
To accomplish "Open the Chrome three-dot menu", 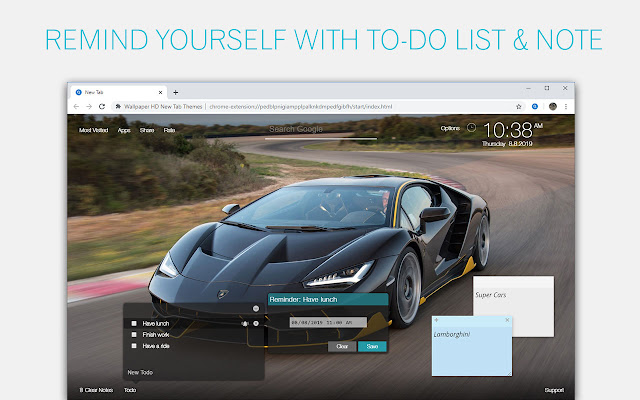I will tap(566, 107).
